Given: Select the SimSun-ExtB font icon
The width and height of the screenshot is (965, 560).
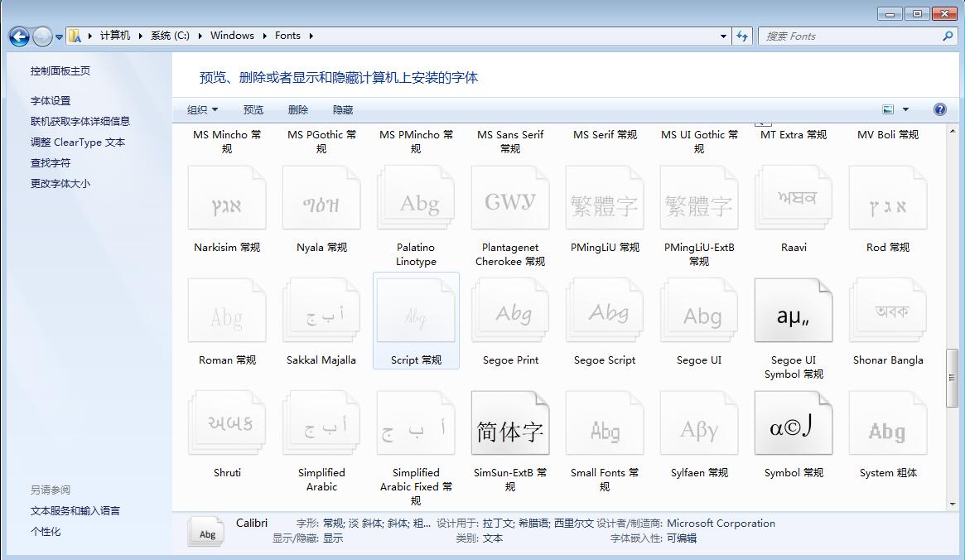Looking at the screenshot, I should pyautogui.click(x=510, y=423).
